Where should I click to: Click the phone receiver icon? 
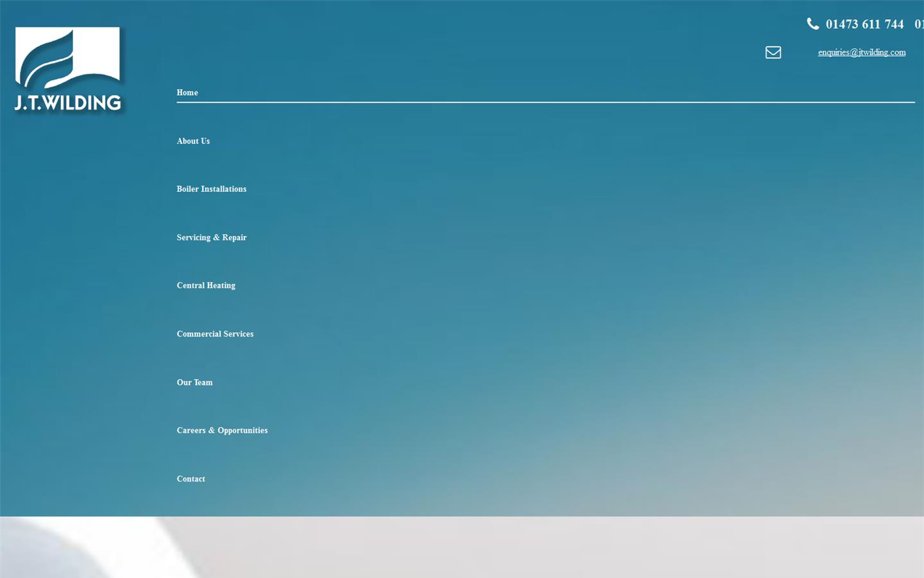pyautogui.click(x=812, y=24)
